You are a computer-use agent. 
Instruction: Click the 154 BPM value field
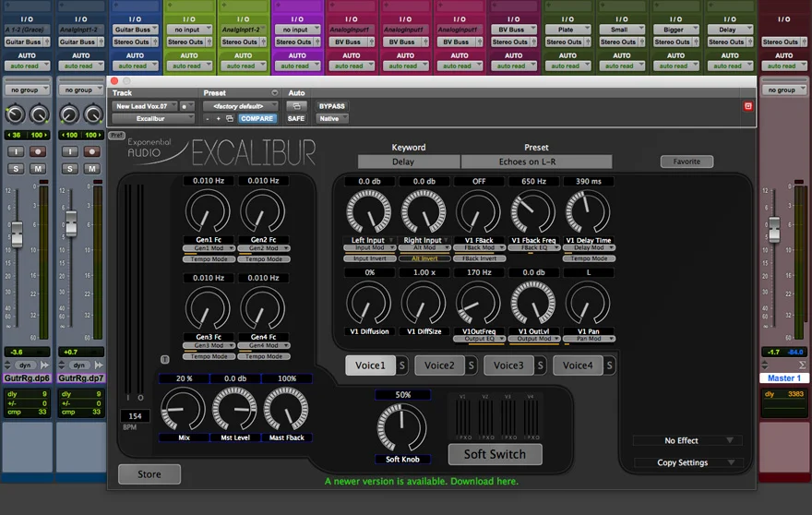click(x=135, y=416)
